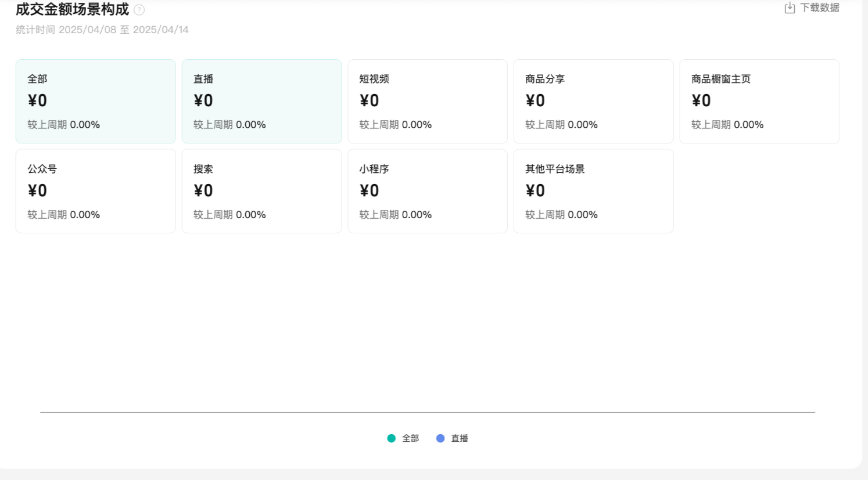Toggle the 全部 metric card
The width and height of the screenshot is (868, 480).
click(x=95, y=101)
